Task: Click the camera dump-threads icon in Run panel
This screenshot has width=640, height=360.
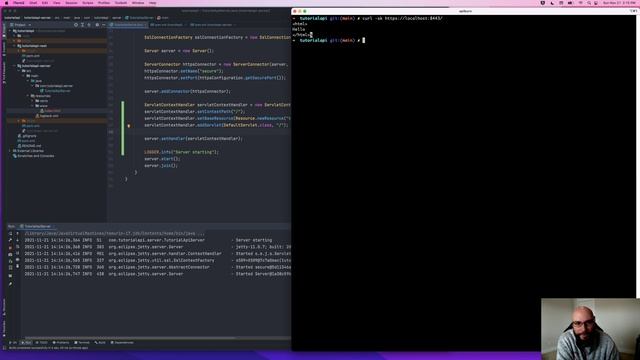Action: coord(10,254)
